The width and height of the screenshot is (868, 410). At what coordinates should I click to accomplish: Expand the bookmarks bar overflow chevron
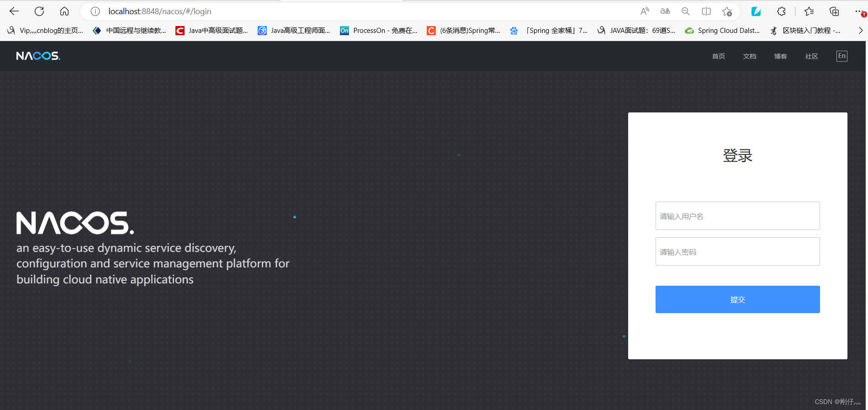point(860,31)
